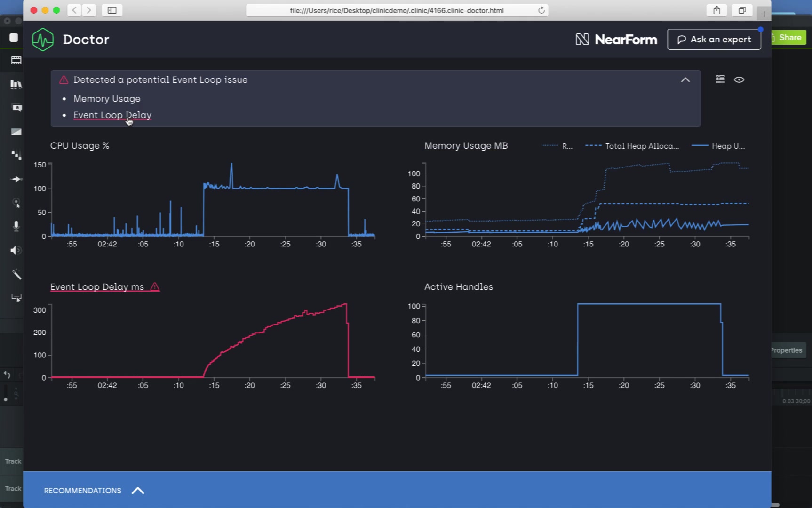
Task: Open Transitions in the background editor
Action: (16, 132)
